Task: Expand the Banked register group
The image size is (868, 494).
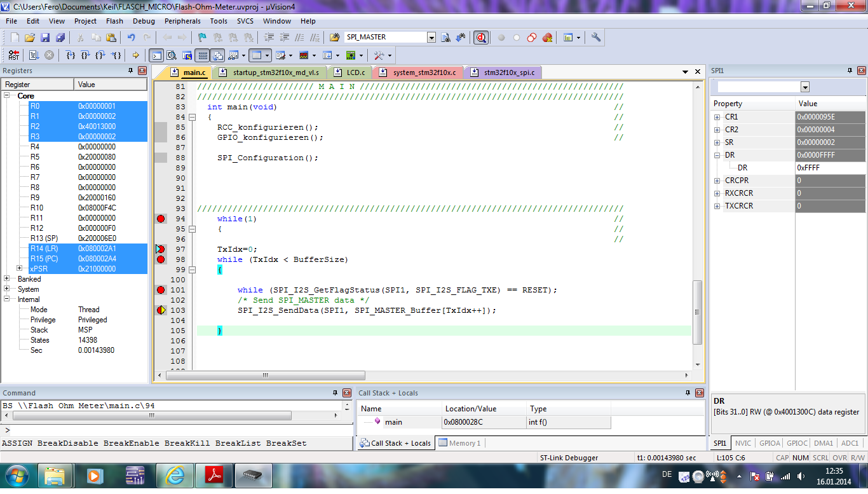Action: (x=7, y=279)
